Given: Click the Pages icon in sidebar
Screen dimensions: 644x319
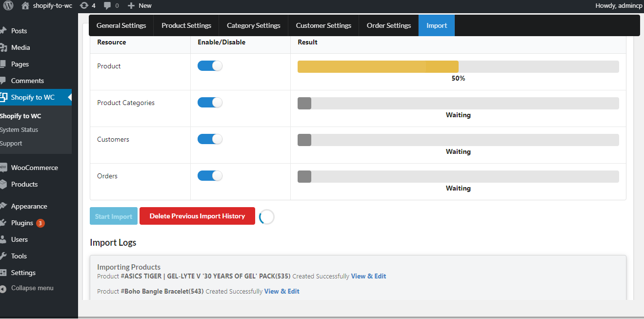Looking at the screenshot, I should pos(3,64).
